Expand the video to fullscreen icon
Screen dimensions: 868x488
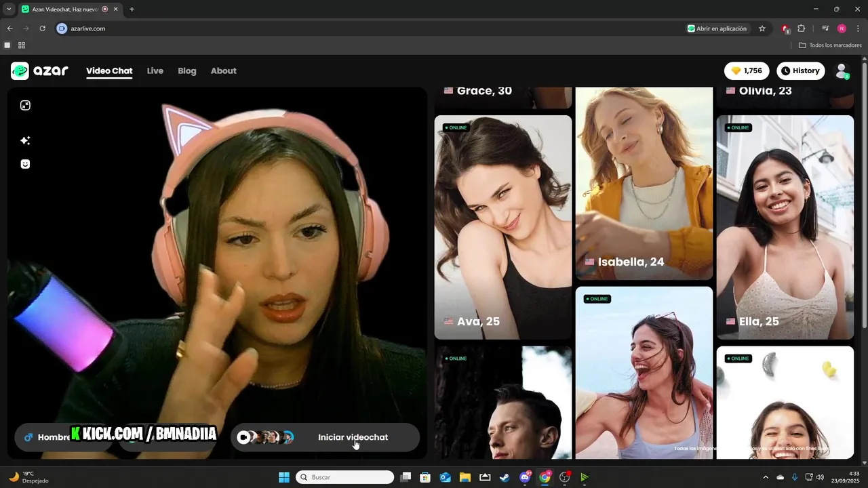point(25,105)
